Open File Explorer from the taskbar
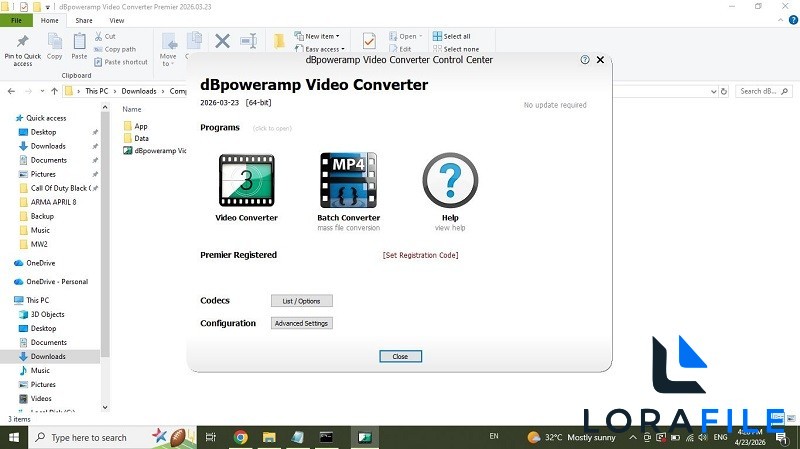Image resolution: width=800 pixels, height=449 pixels. pyautogui.click(x=269, y=437)
